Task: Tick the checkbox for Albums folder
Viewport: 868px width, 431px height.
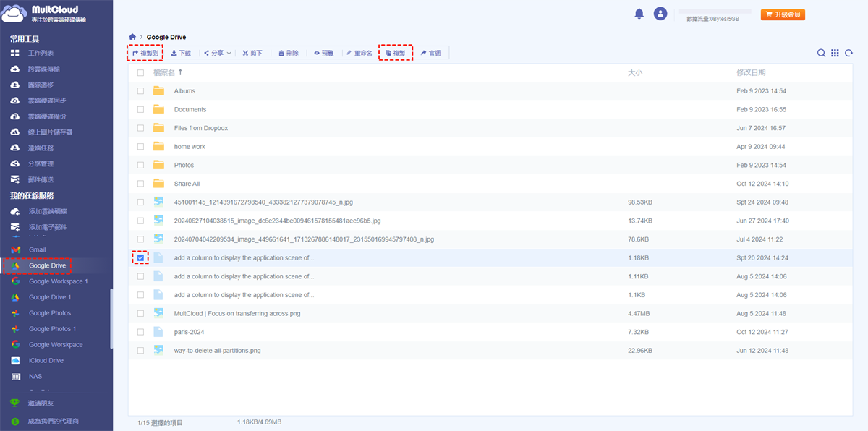Action: (140, 91)
